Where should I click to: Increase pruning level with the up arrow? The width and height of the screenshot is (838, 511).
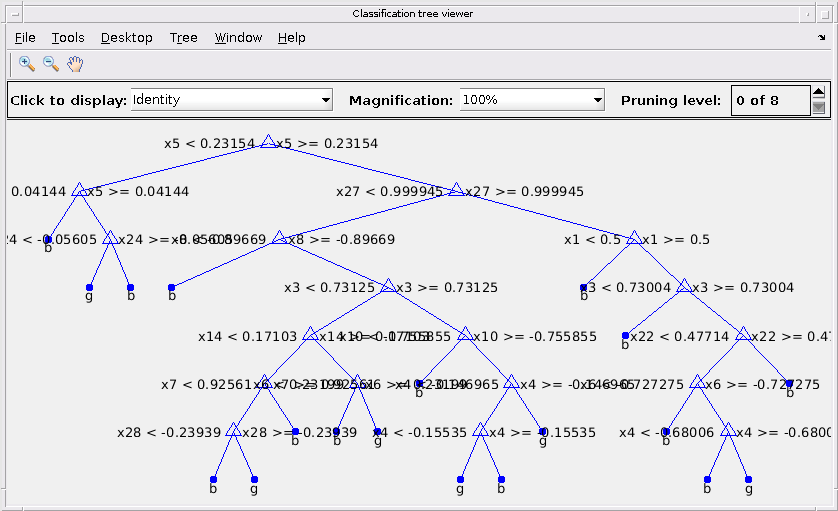[x=819, y=92]
